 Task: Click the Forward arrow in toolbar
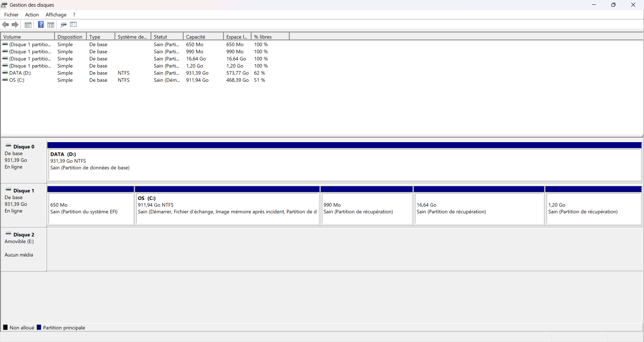pyautogui.click(x=15, y=24)
